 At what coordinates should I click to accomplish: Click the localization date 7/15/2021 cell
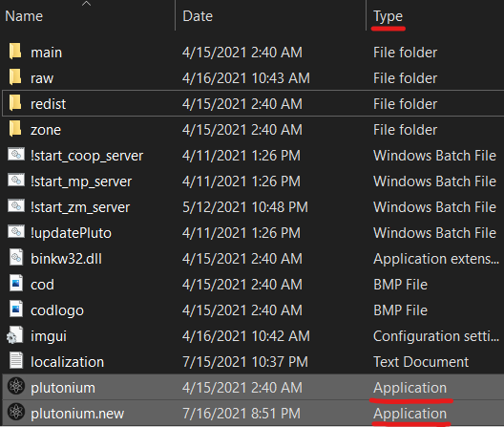point(245,362)
